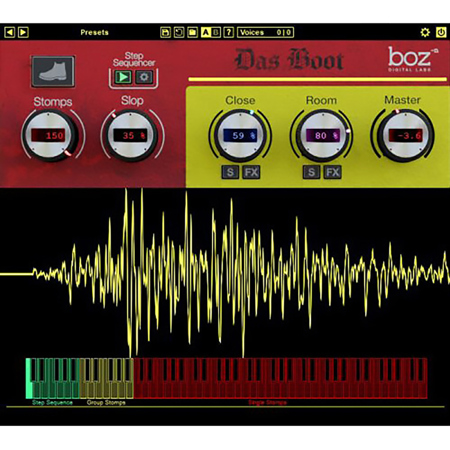Go to the previous preset arrow
450x450 pixels.
coord(10,32)
